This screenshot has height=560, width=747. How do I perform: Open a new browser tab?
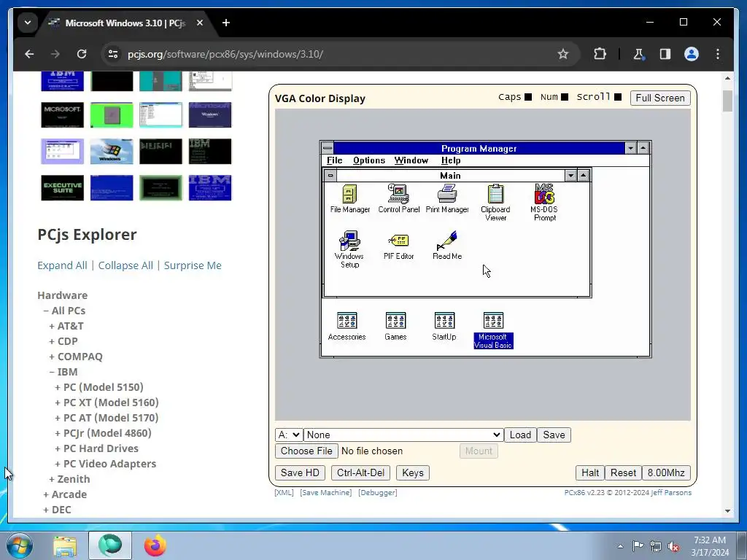click(x=226, y=23)
